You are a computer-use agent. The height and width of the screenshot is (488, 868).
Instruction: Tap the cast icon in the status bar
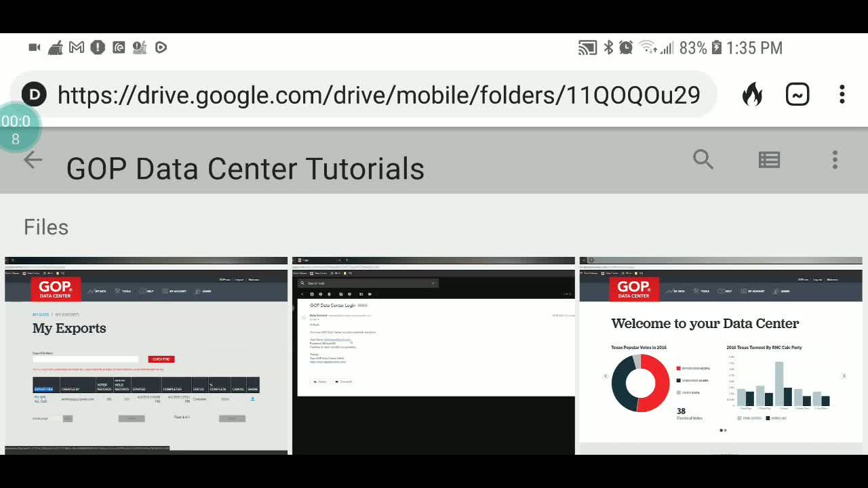[x=587, y=47]
